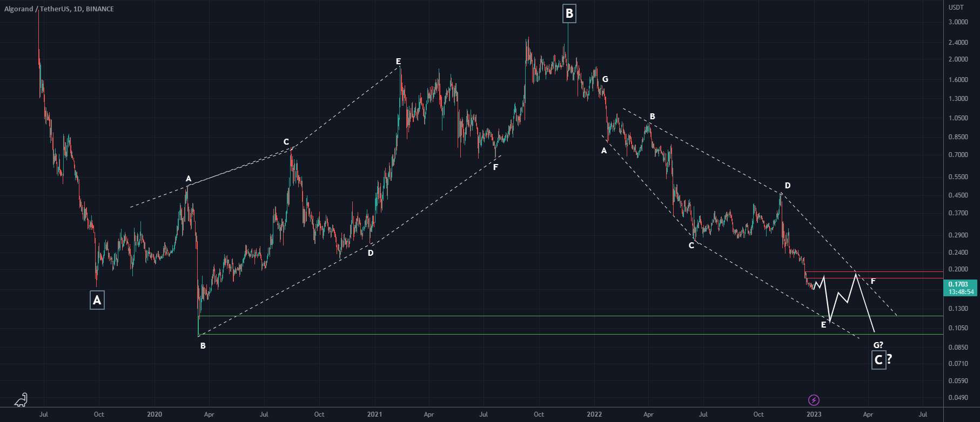Select the boxed B wave label at the top
Viewport: 980px width, 422px height.
(x=569, y=13)
